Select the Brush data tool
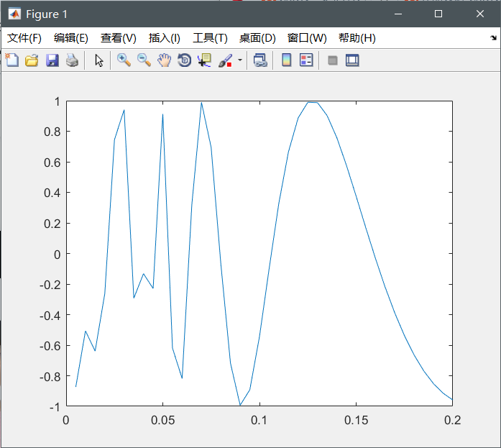Image resolution: width=501 pixels, height=448 pixels. pos(225,60)
